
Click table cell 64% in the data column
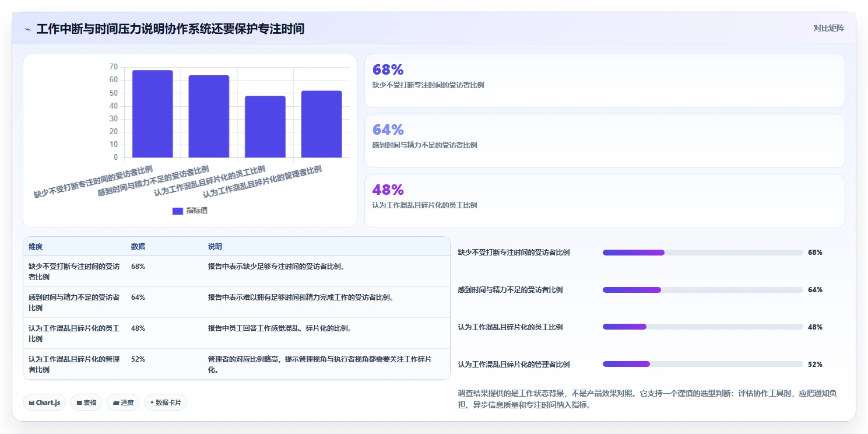click(x=138, y=297)
